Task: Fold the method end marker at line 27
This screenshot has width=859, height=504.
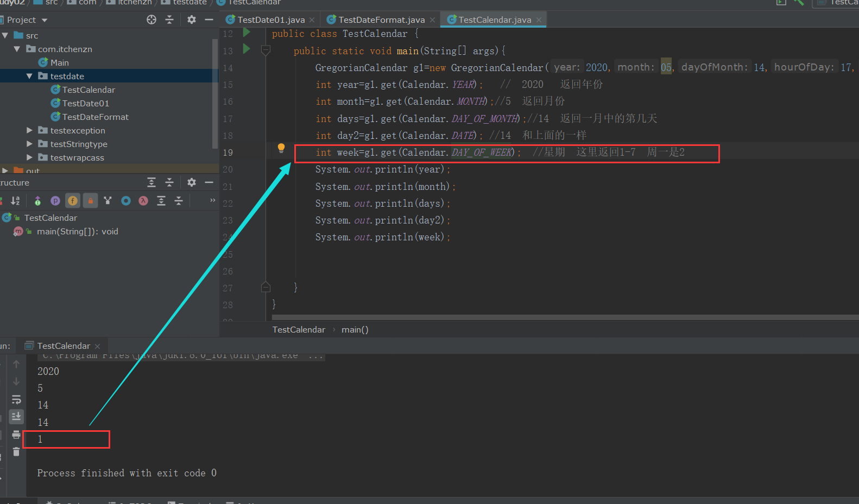Action: (x=266, y=287)
